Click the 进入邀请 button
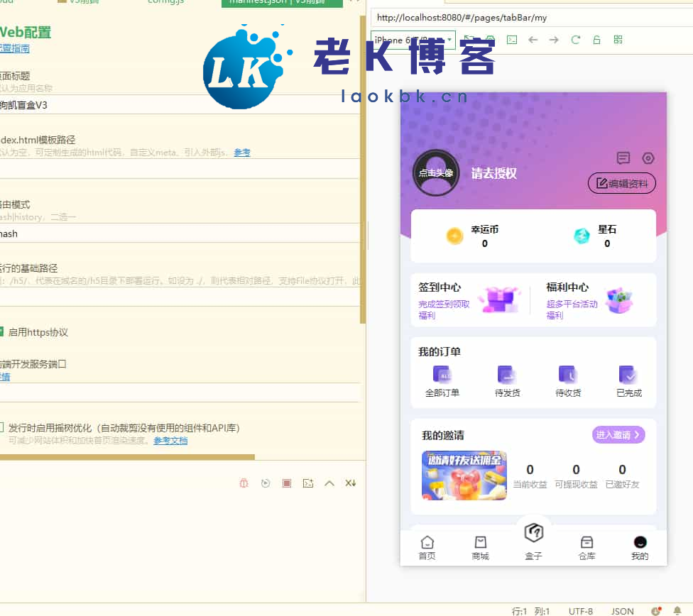 tap(618, 434)
